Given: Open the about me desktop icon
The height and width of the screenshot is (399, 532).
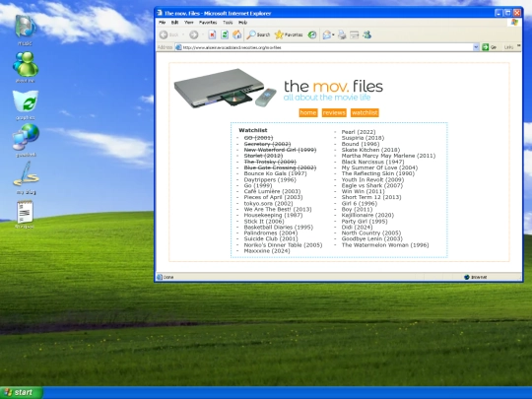Looking at the screenshot, I should coord(25,64).
